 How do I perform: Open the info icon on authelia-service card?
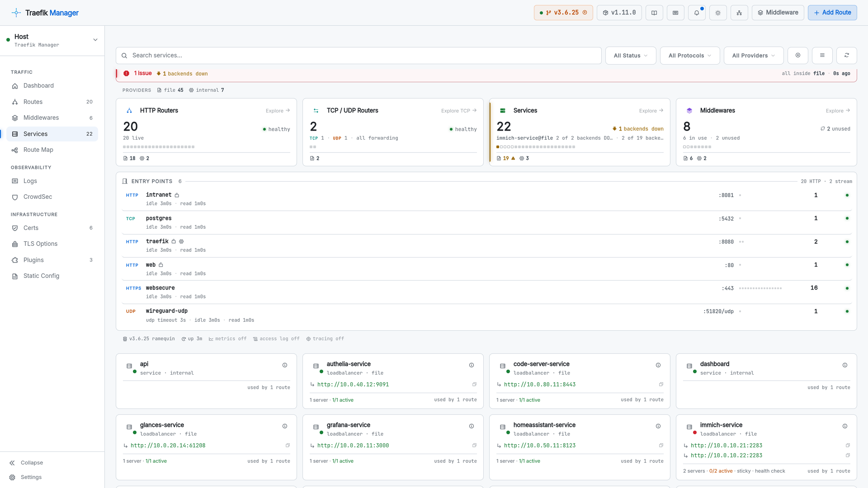pyautogui.click(x=472, y=365)
